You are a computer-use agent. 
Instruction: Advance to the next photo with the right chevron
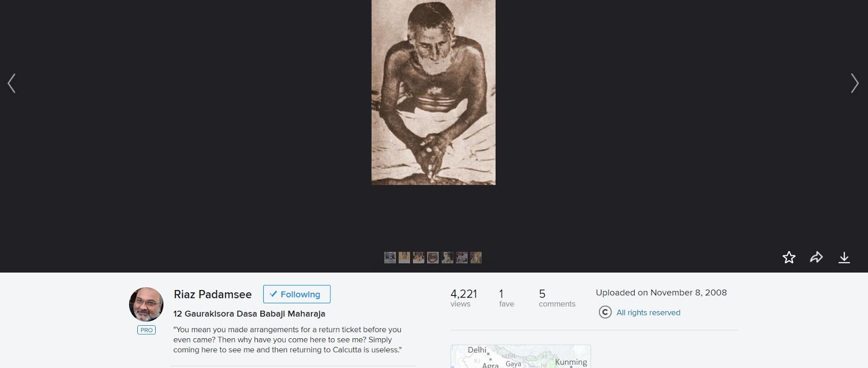[x=854, y=83]
